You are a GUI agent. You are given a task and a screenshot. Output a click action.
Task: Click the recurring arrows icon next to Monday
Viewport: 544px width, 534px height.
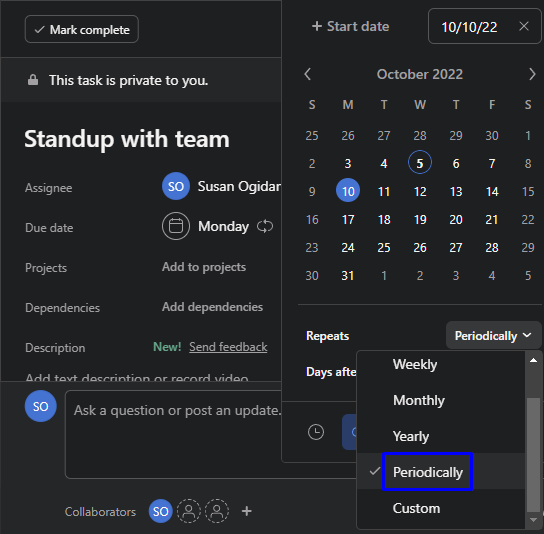(265, 227)
